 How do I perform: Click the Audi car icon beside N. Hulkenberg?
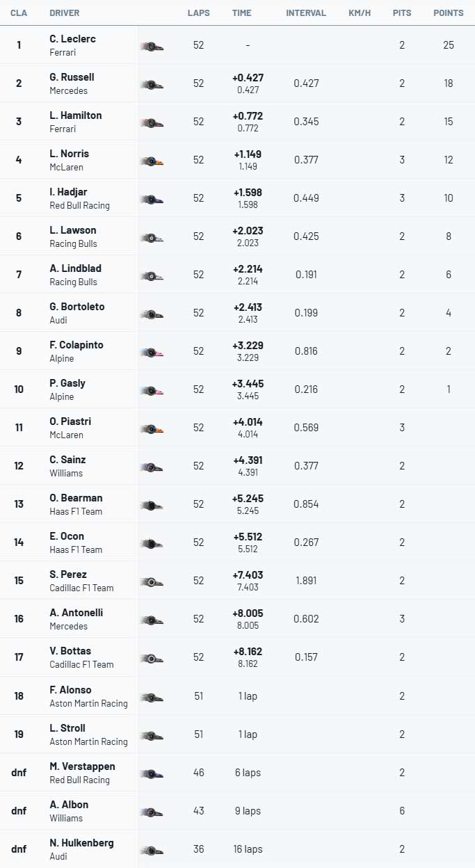coord(152,849)
